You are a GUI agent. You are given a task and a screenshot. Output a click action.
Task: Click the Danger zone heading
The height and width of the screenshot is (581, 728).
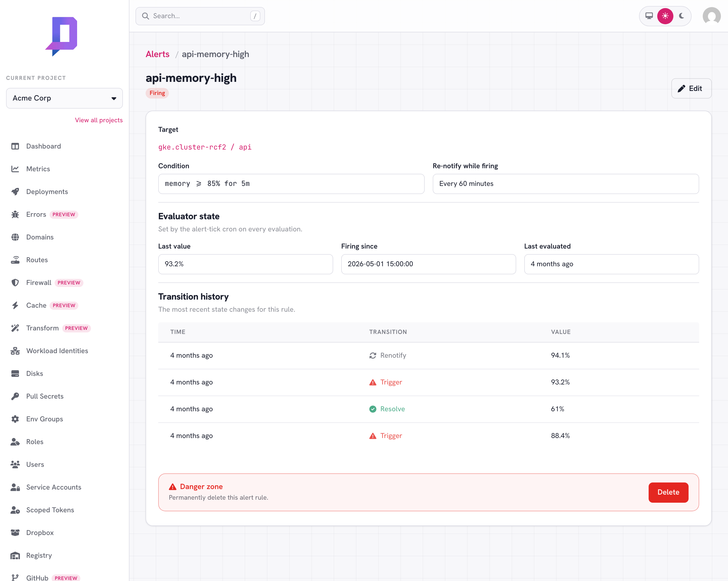point(201,487)
